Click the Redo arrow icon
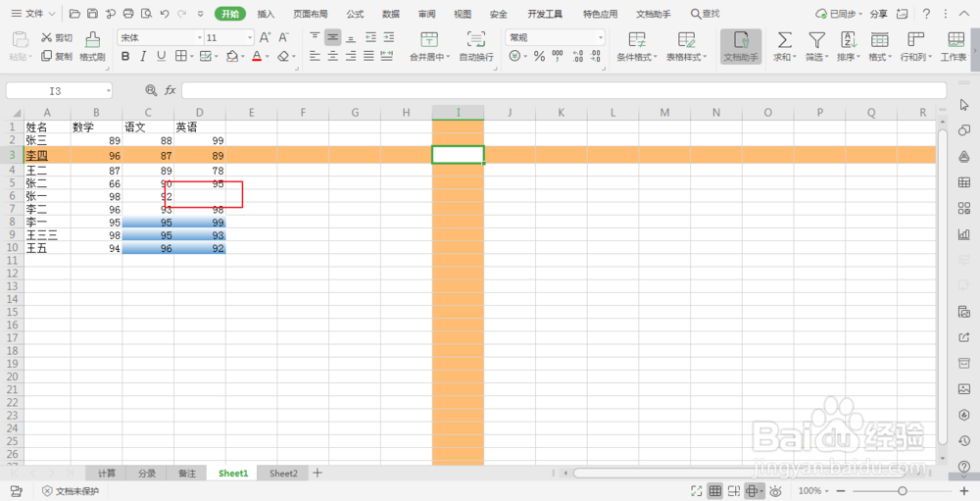Screen dimensions: 980x501 pyautogui.click(x=182, y=14)
